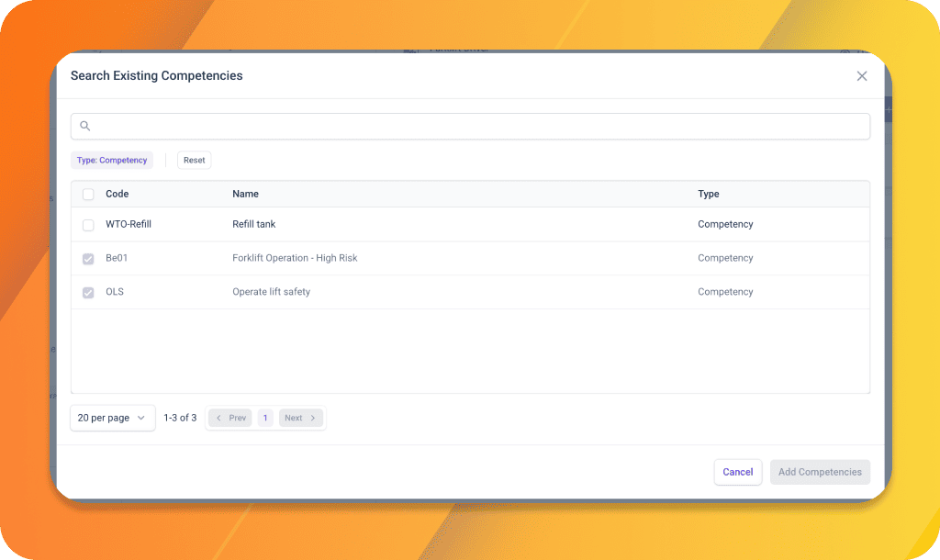Screen dimensions: 940x560
Task: Click the Operate lift safety name
Action: [x=271, y=291]
